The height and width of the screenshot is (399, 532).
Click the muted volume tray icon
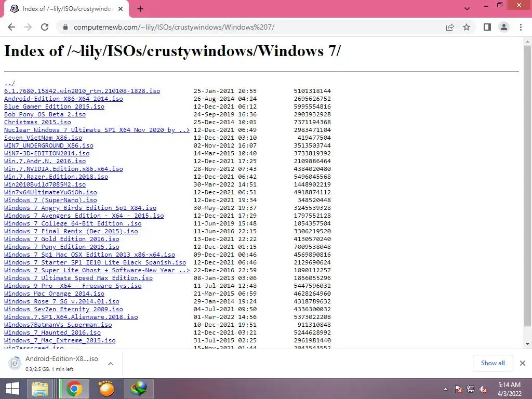[483, 389]
